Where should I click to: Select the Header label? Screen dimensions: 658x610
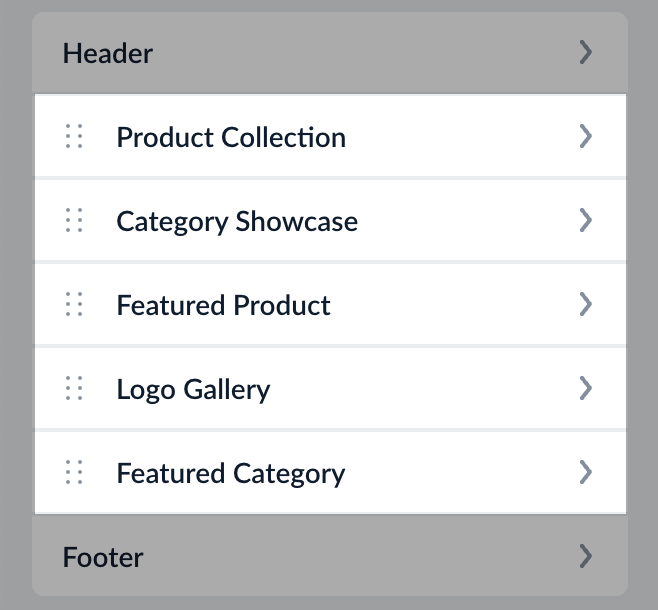point(108,53)
